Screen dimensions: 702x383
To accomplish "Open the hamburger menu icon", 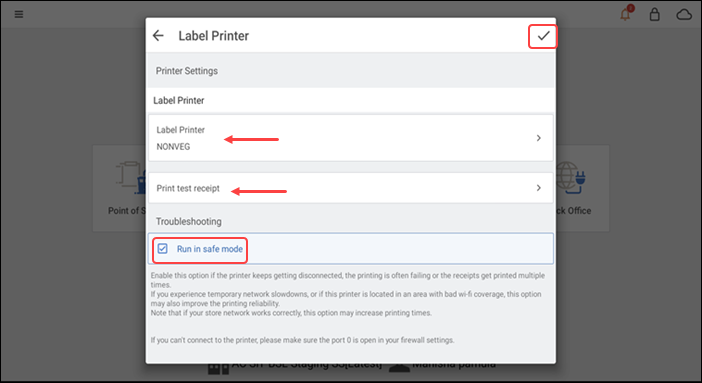I will click(19, 14).
